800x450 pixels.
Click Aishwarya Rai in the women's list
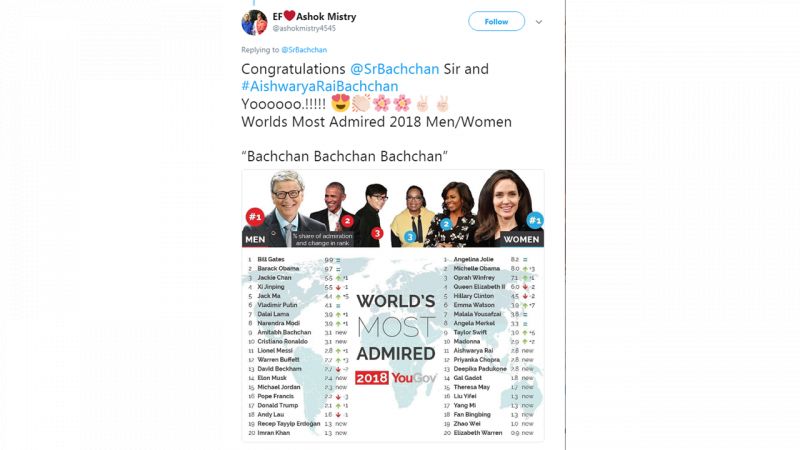tap(473, 351)
